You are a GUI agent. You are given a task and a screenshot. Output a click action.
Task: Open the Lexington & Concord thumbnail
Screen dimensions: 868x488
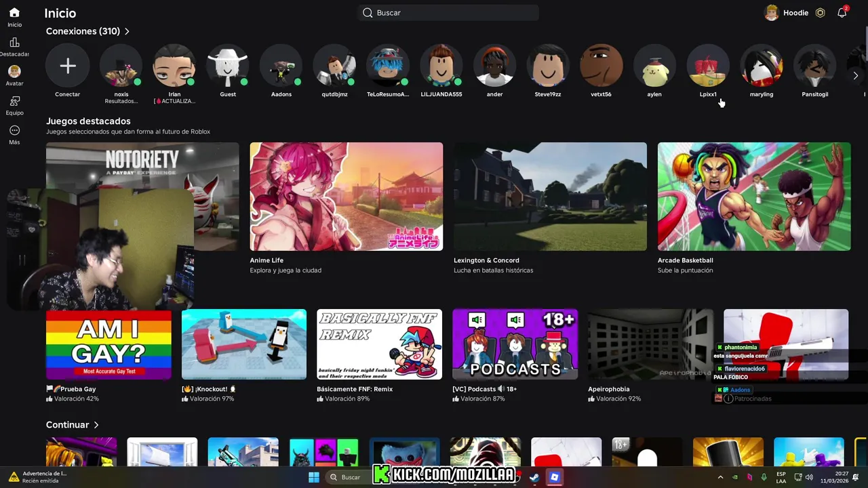[550, 197]
